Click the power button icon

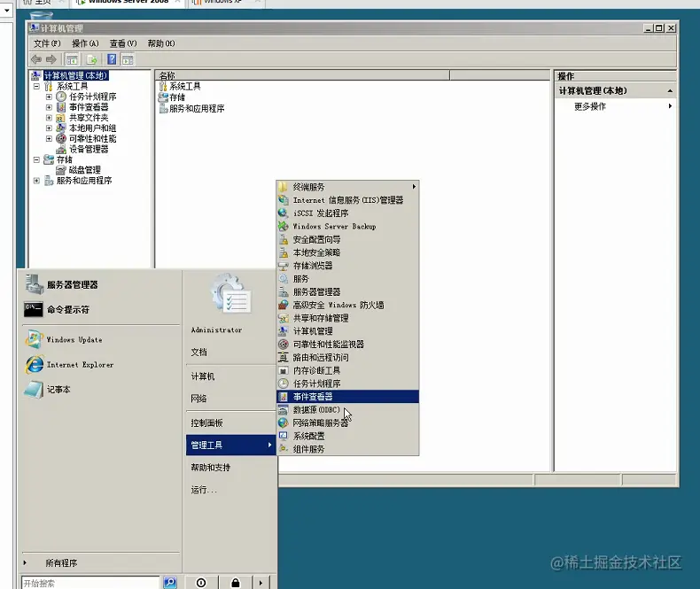201,582
